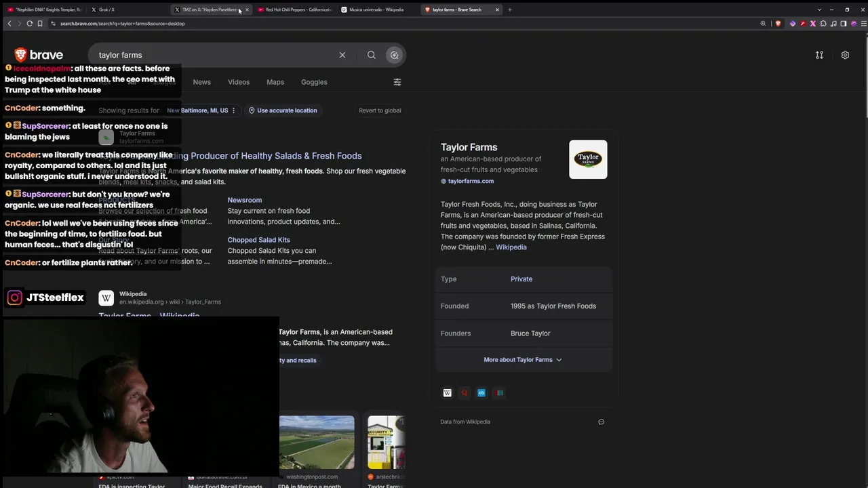Open the washingtonpost.com aerial farm thumbnail

[317, 443]
